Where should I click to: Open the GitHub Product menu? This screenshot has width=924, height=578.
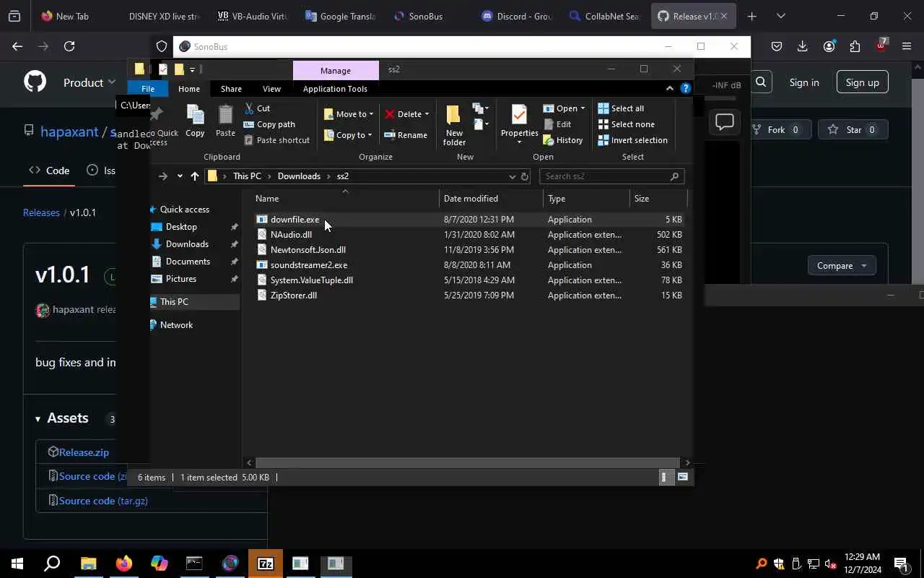pos(90,82)
